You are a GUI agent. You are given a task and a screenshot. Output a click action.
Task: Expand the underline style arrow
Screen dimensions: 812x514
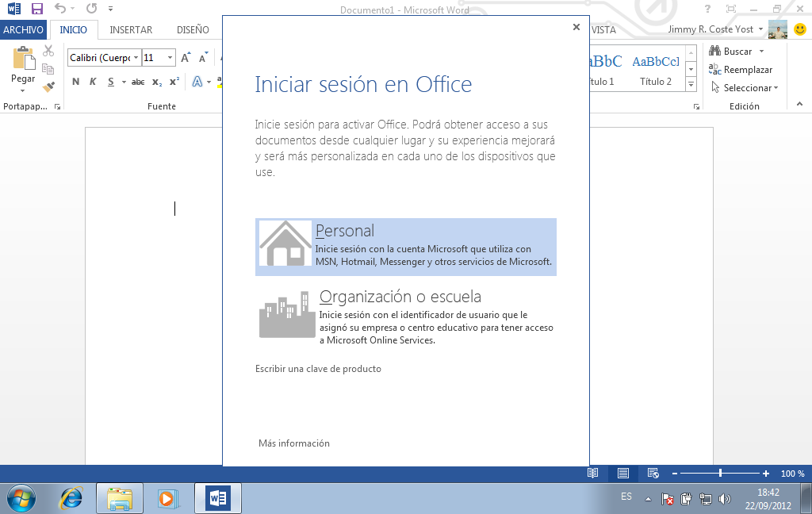(124, 82)
